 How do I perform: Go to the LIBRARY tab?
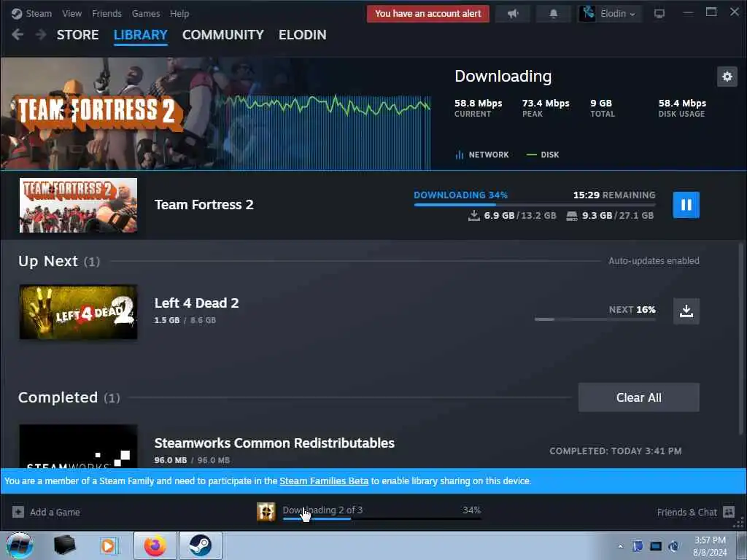point(141,35)
